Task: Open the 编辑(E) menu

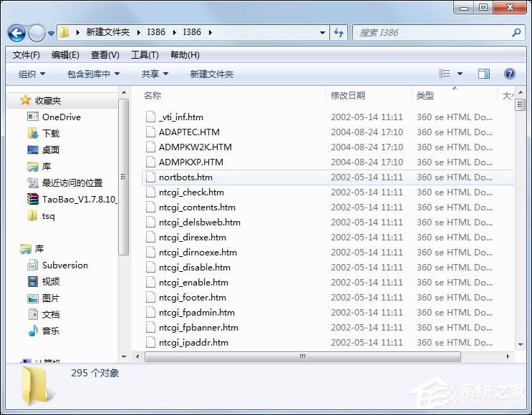Action: coord(65,55)
